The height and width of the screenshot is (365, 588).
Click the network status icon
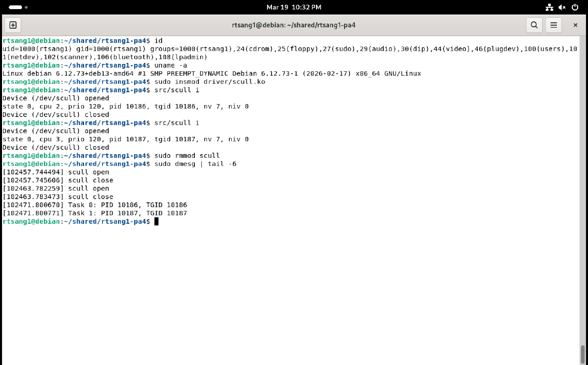point(549,7)
